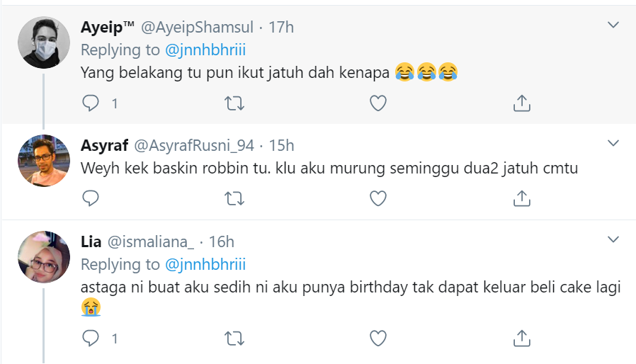The width and height of the screenshot is (636, 364).
Task: View Asyraf's profile avatar
Action: click(43, 161)
